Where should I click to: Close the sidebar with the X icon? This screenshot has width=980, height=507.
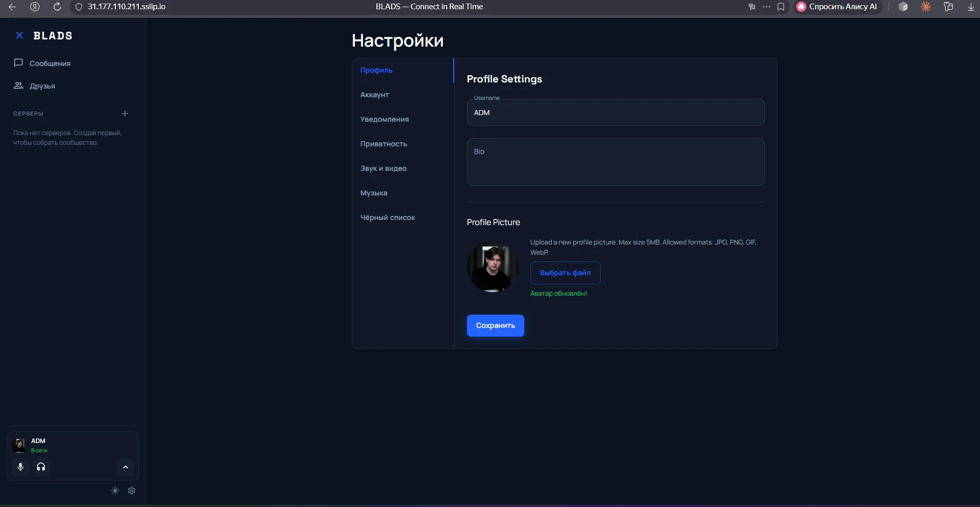point(19,35)
